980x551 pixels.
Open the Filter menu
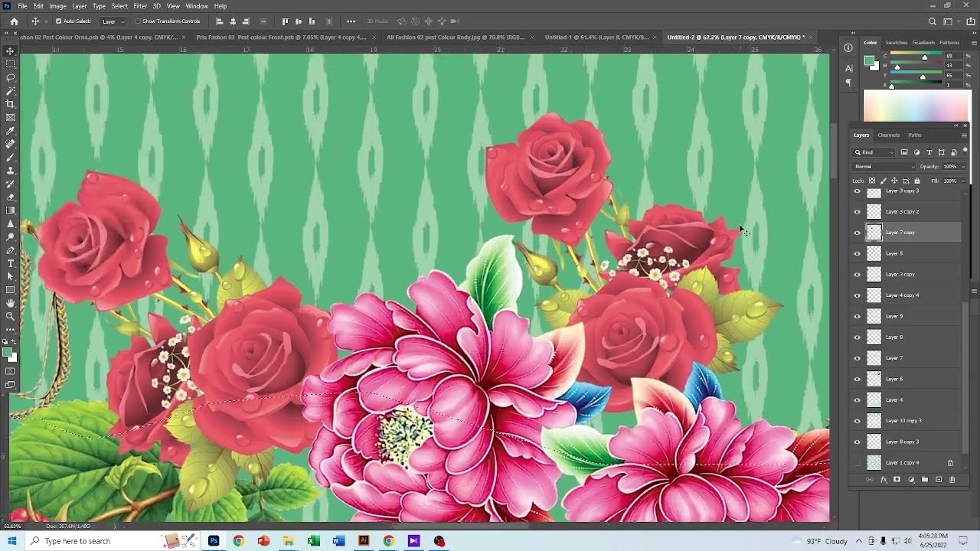pos(140,6)
